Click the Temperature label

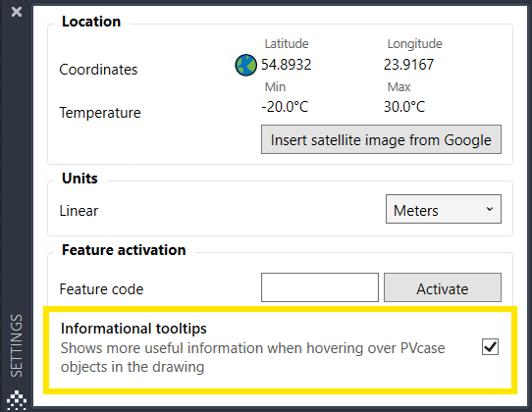coord(100,113)
